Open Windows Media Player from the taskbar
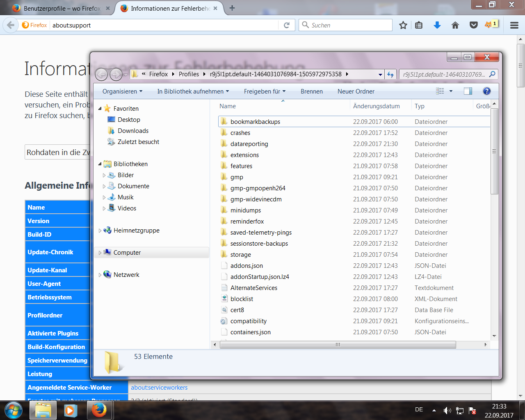The height and width of the screenshot is (420, 525). [x=71, y=410]
